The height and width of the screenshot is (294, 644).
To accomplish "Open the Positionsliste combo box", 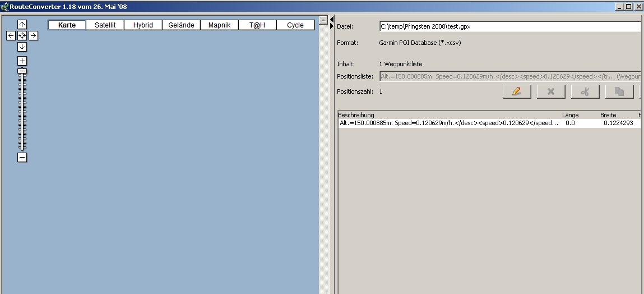I will [509, 76].
